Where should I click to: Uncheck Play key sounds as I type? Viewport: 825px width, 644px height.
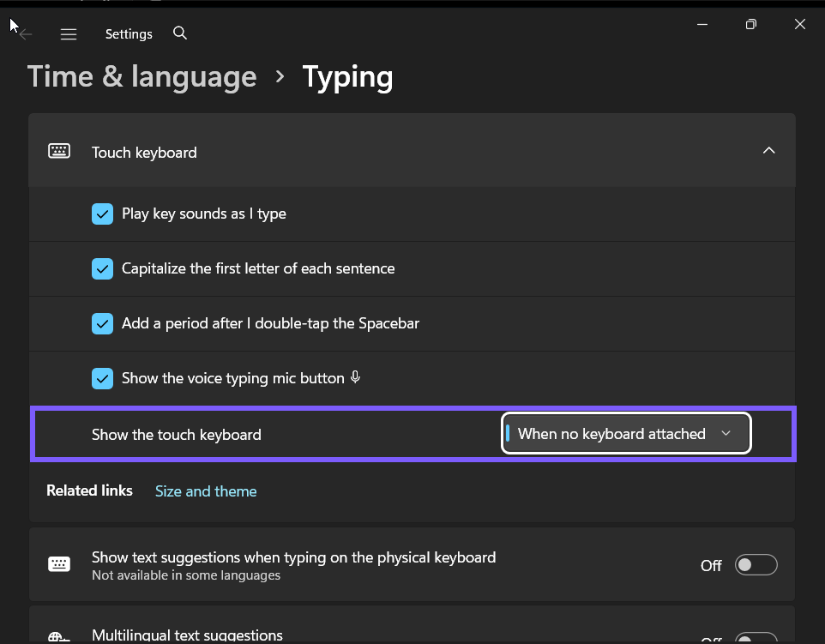tap(102, 214)
